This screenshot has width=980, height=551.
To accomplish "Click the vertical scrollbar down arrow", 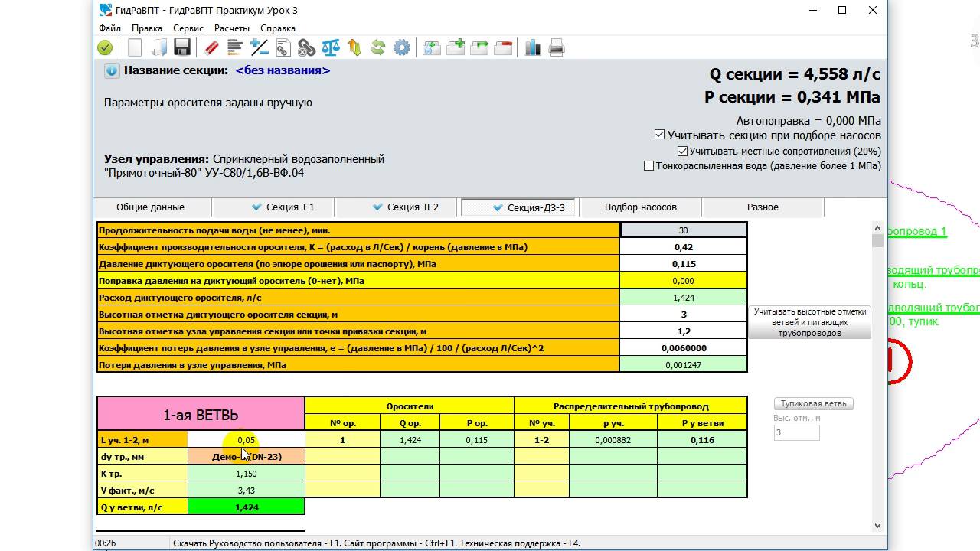I will click(877, 525).
